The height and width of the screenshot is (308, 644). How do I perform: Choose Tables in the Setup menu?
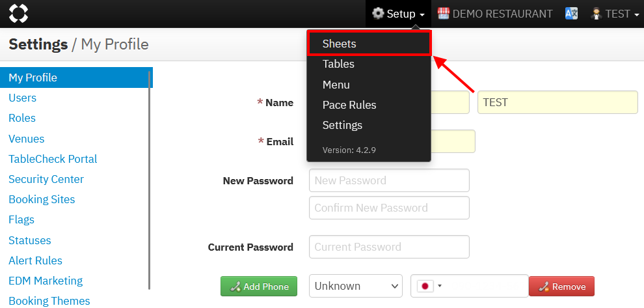338,64
